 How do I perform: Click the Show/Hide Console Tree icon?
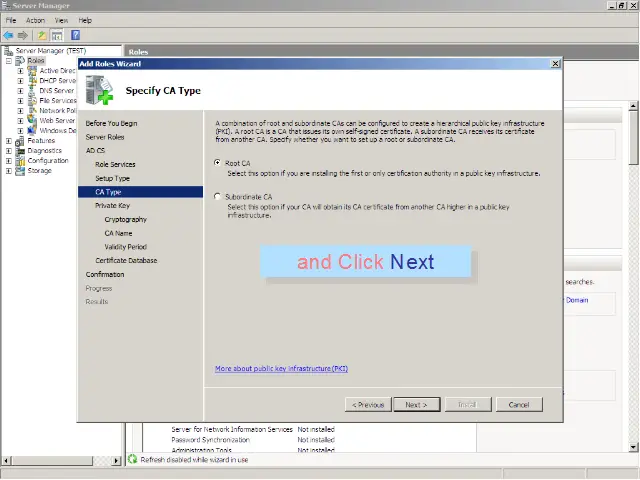pos(57,35)
